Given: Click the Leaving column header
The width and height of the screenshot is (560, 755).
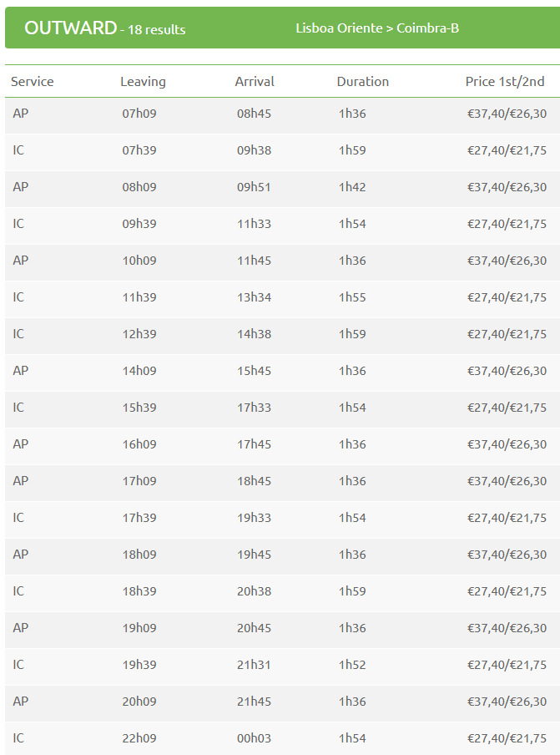Looking at the screenshot, I should [x=143, y=82].
